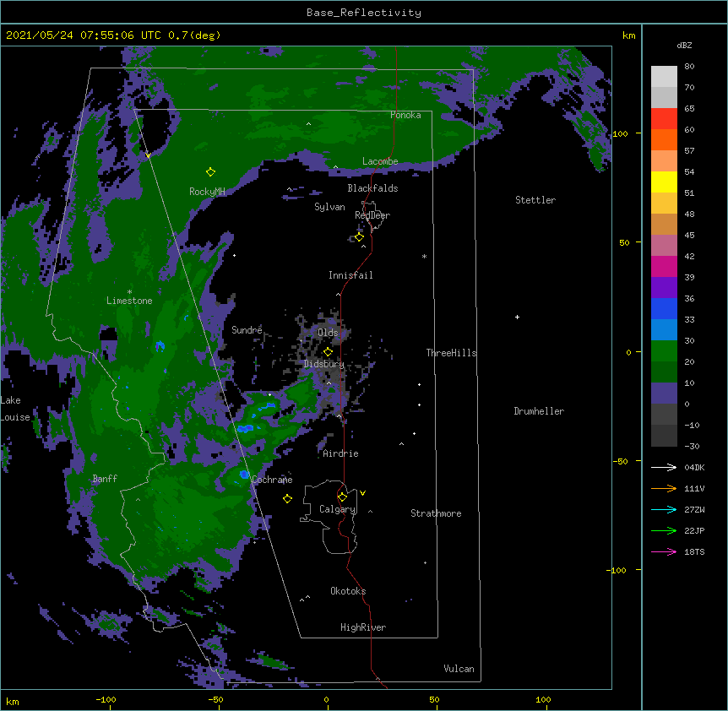Click the yellow V marker northwest of RockyMH
The image size is (728, 711).
tap(148, 155)
